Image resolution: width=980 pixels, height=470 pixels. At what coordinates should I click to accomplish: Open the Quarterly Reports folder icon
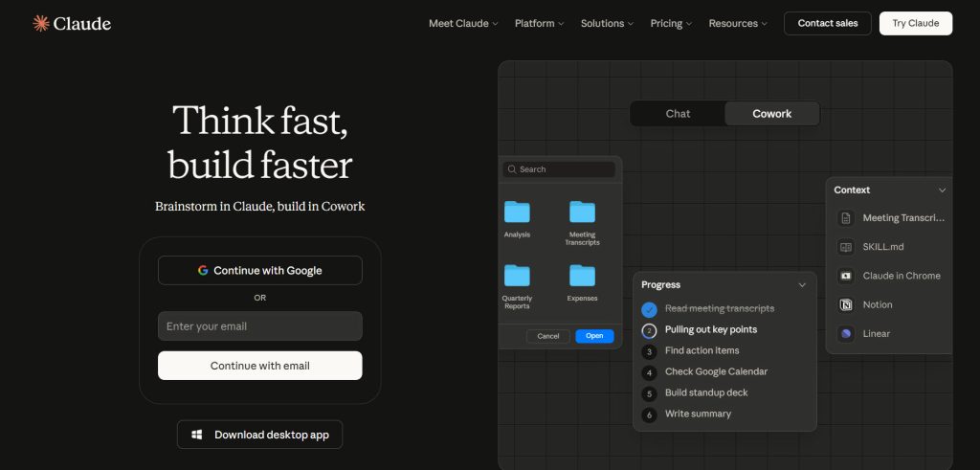click(517, 276)
